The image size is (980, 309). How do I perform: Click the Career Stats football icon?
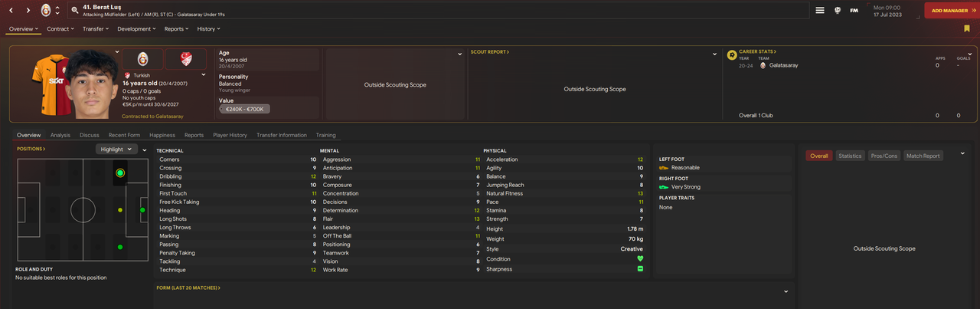(732, 55)
